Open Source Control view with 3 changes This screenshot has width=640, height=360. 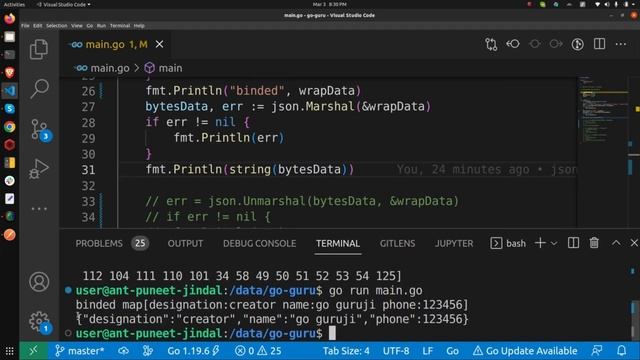(40, 130)
